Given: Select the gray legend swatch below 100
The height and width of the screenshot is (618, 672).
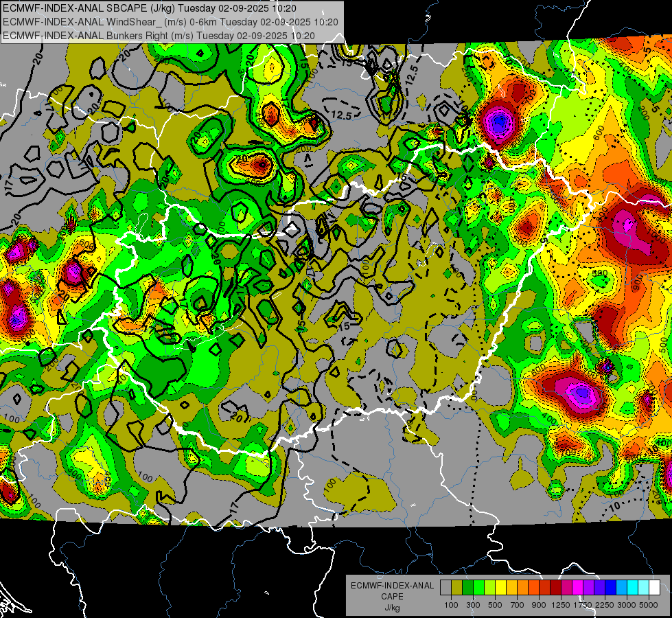Looking at the screenshot, I should (445, 588).
